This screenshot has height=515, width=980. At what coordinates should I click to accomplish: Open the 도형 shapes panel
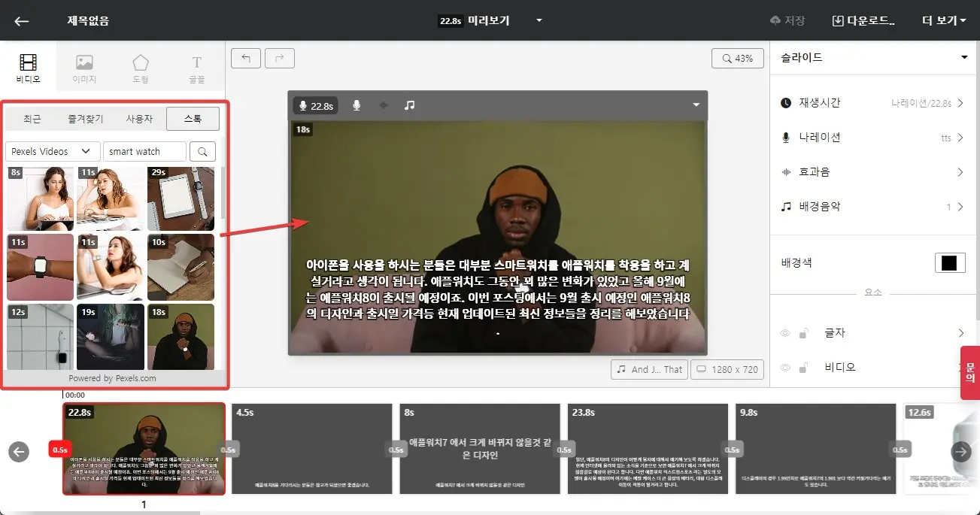[x=141, y=68]
